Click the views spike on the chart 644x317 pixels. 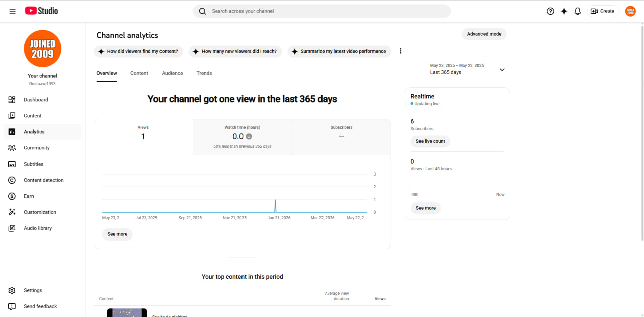(x=275, y=206)
